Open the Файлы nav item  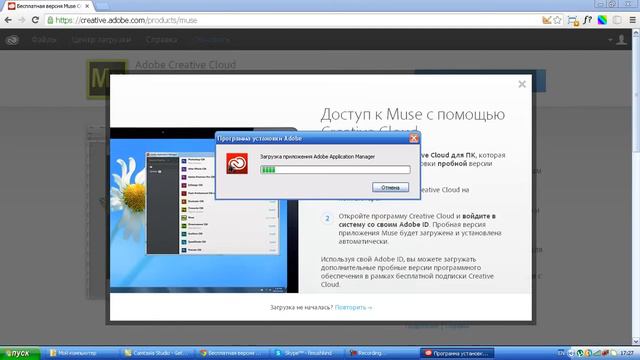[44, 40]
